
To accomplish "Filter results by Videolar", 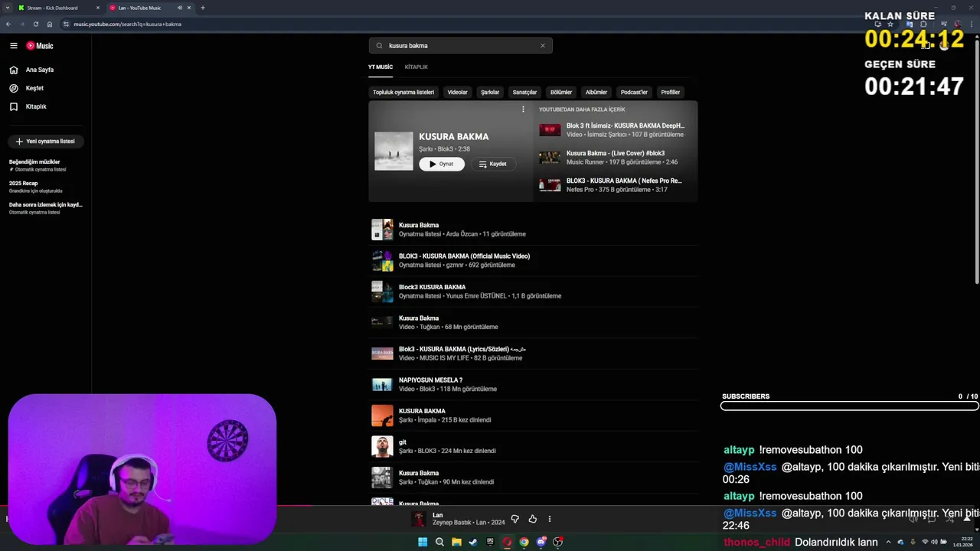I will tap(458, 92).
